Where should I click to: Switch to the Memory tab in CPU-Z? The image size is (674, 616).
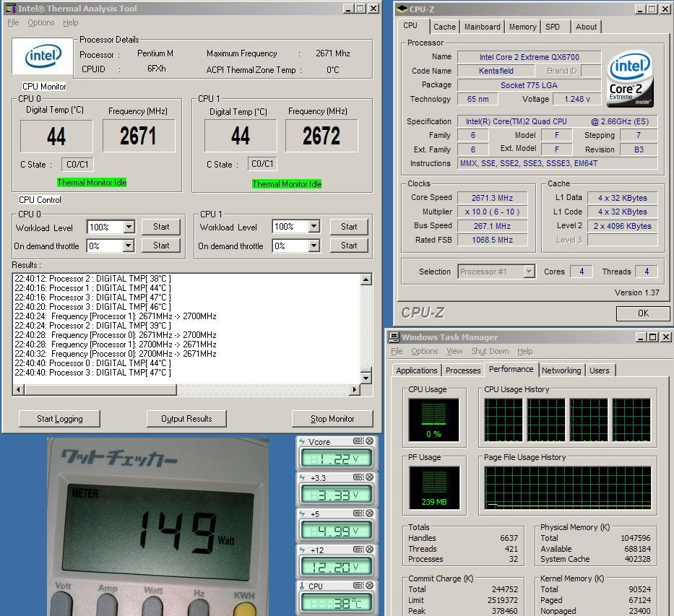(523, 27)
